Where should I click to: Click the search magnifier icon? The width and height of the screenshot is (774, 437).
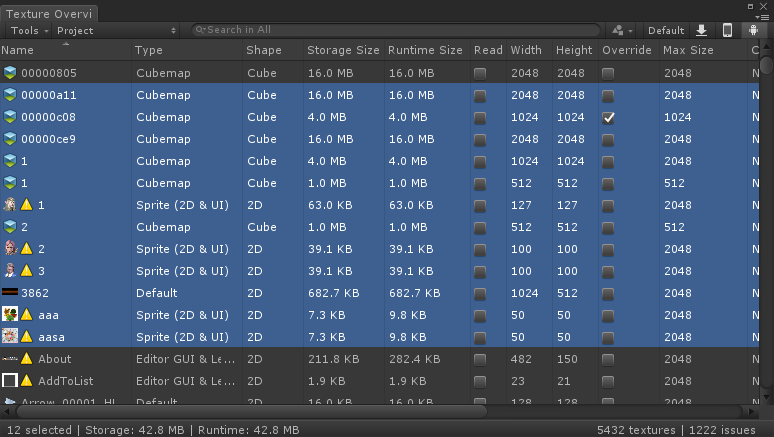pos(200,30)
